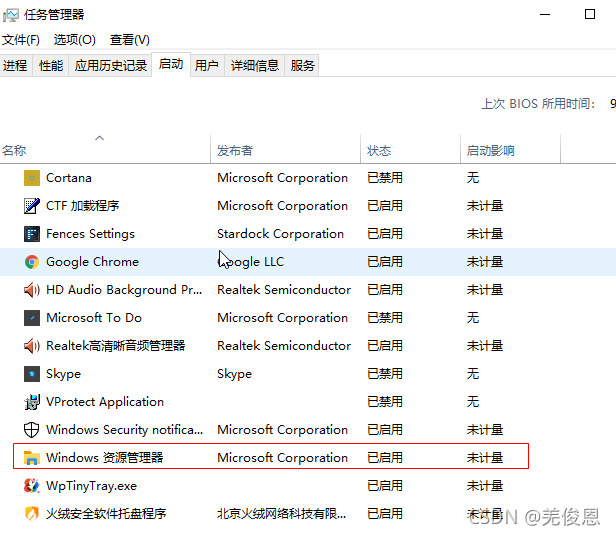Click the HD Audio Background speaker icon
This screenshot has height=535, width=616.
[x=32, y=290]
